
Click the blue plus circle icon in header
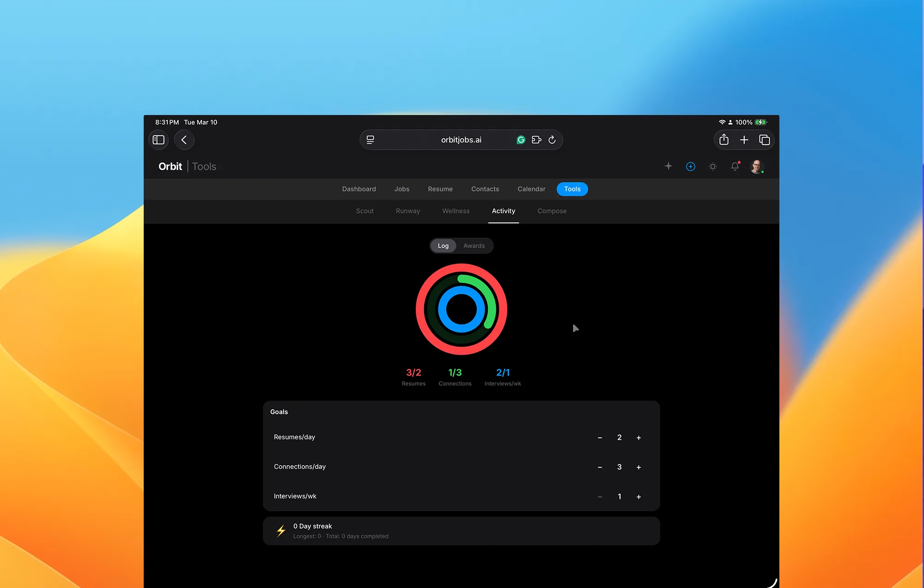coord(690,166)
